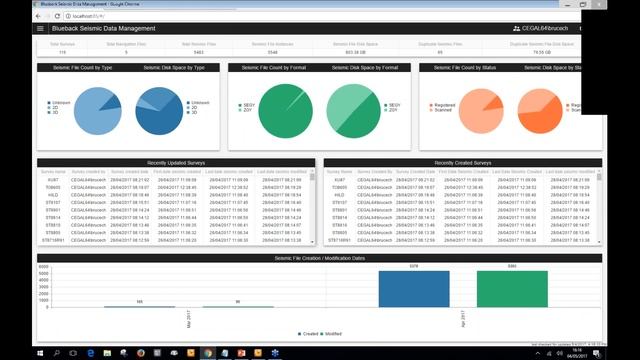Launch Firefox from the taskbar
This screenshot has width=640, height=360.
pos(141,353)
